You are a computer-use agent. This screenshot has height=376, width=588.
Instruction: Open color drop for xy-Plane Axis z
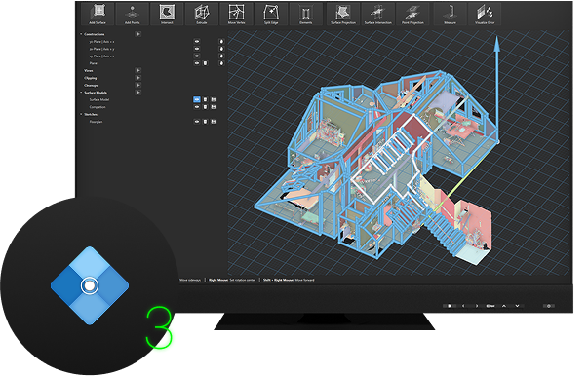tap(221, 56)
